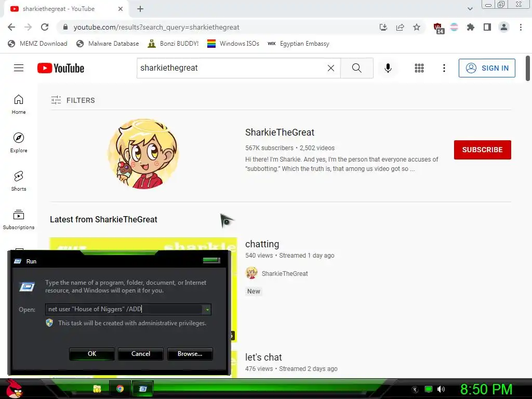Click the magnifying glass search button
This screenshot has height=399, width=532.
click(x=356, y=68)
